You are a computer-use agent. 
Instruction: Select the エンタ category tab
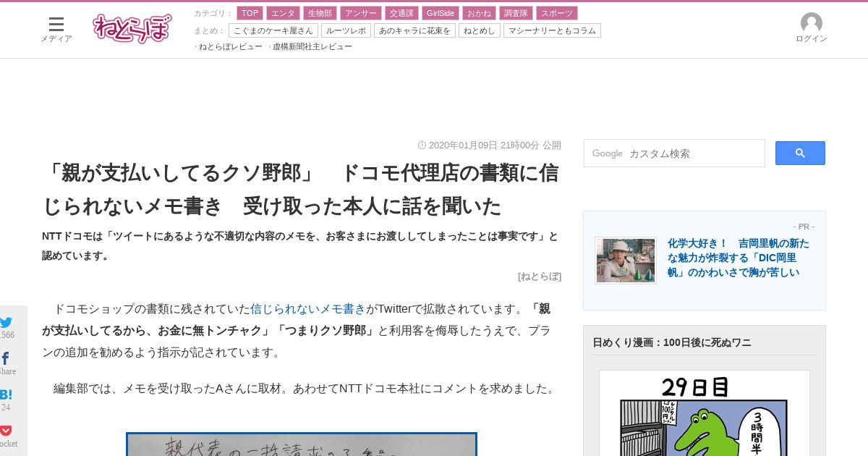click(x=283, y=13)
